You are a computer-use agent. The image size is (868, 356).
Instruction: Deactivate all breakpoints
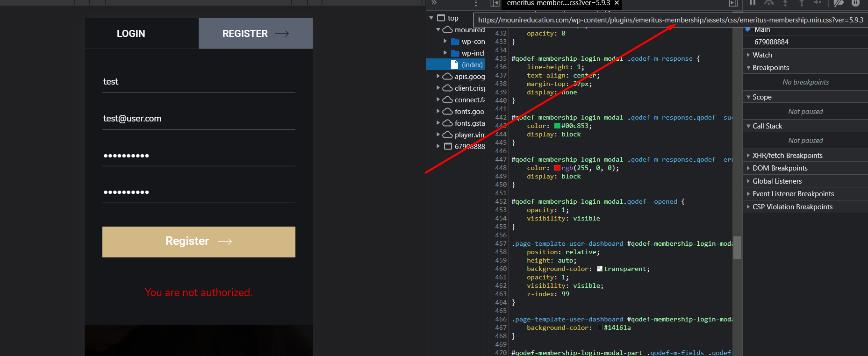coord(839,3)
